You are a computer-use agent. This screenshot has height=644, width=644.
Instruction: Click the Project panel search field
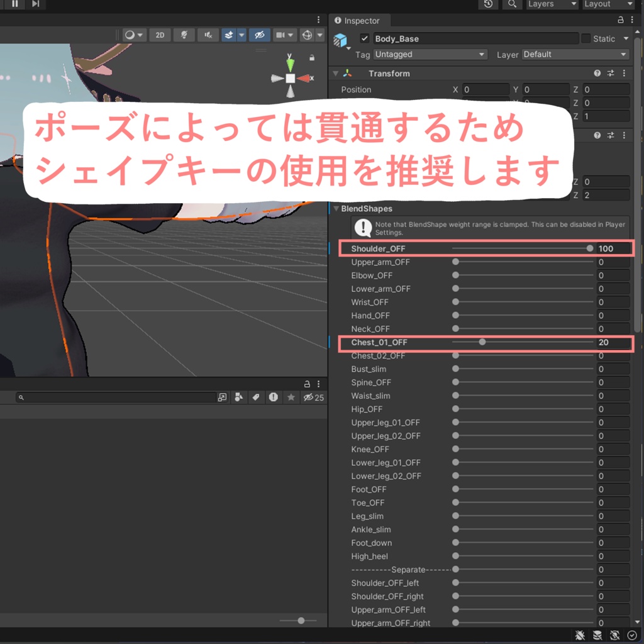(x=116, y=397)
